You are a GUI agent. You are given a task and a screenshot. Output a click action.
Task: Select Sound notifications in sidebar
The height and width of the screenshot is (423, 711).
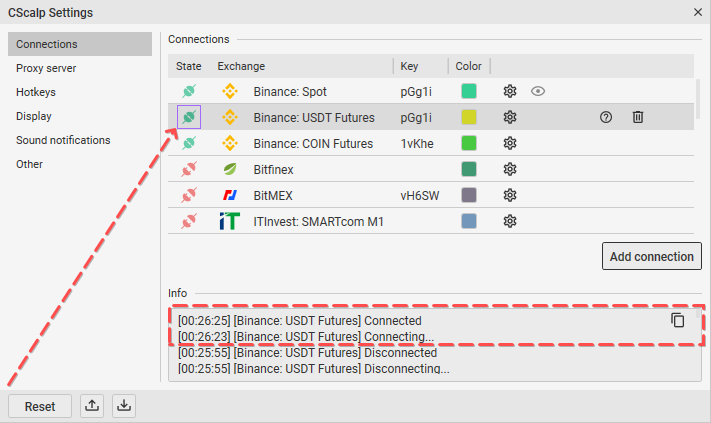63,140
